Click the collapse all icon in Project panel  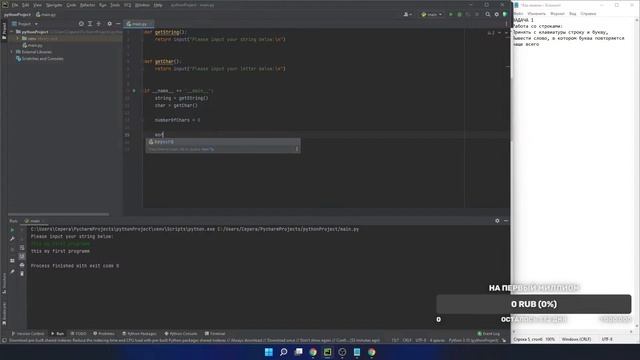tap(98, 24)
